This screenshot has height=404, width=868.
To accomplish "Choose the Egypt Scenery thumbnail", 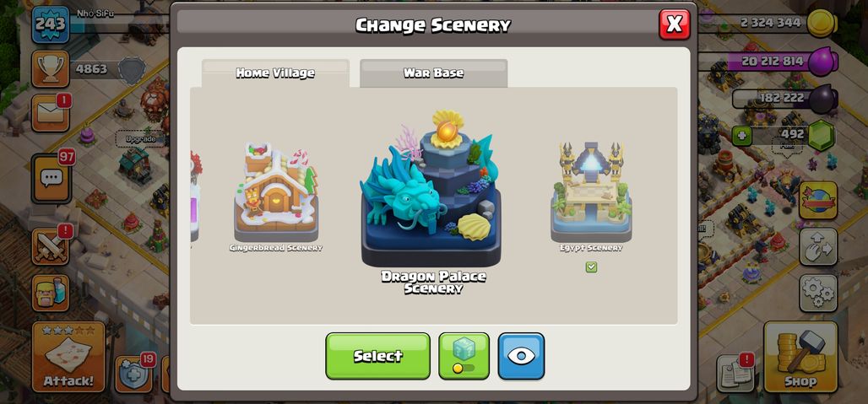I will (x=591, y=191).
